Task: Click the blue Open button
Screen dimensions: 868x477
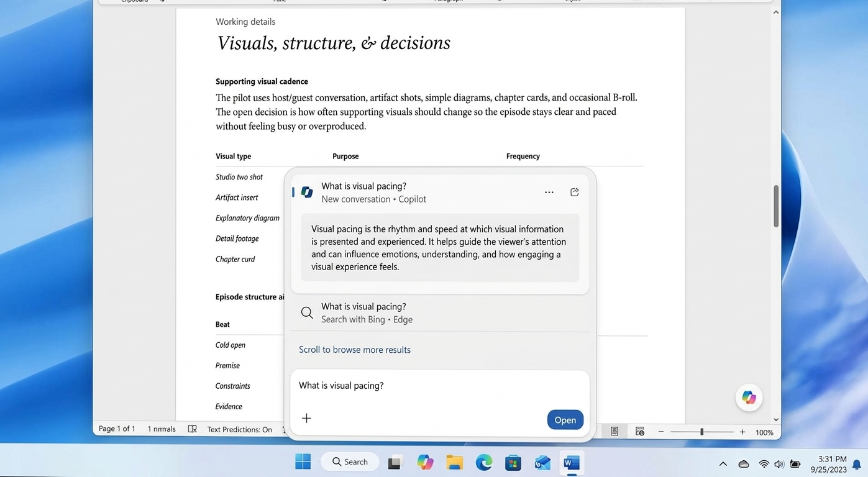Action: (565, 420)
